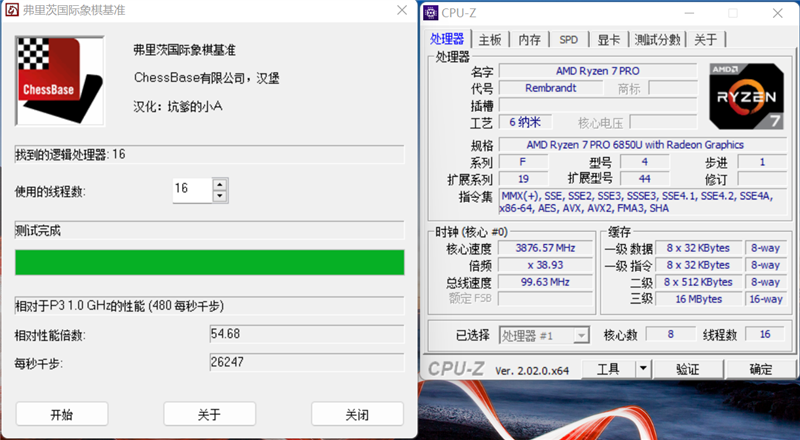This screenshot has height=440, width=800.
Task: Close the CPU-Z window
Action: 778,13
